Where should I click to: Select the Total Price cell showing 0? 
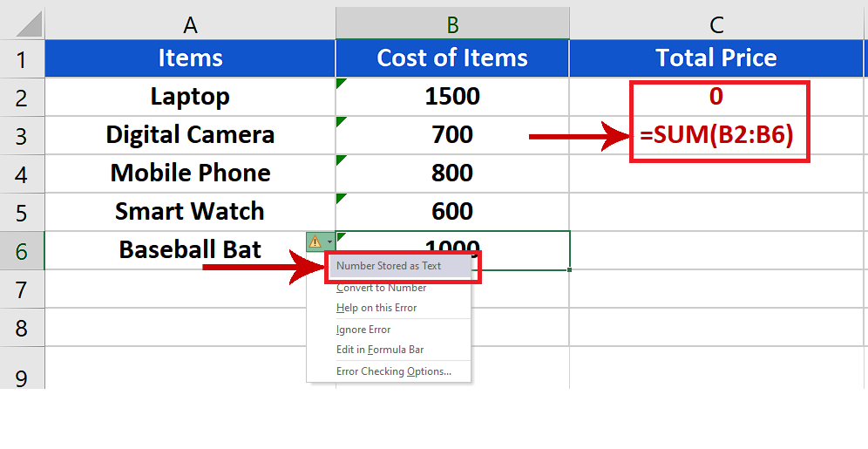point(718,97)
